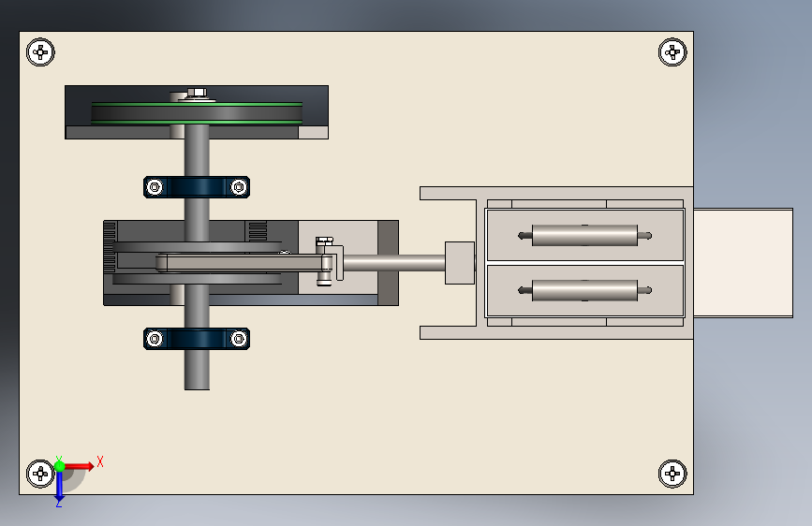
Task: Select the shaft end below the lower bearing
Action: click(x=197, y=370)
